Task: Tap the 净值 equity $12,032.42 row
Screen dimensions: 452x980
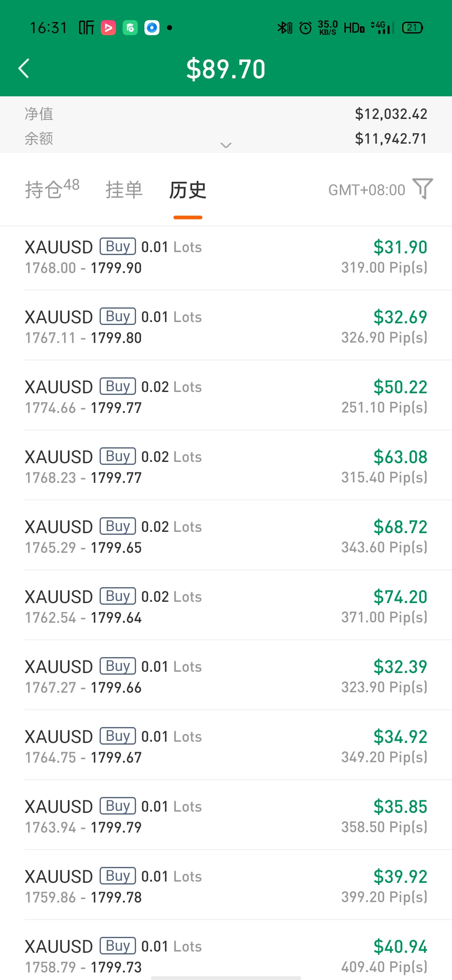Action: pos(226,114)
